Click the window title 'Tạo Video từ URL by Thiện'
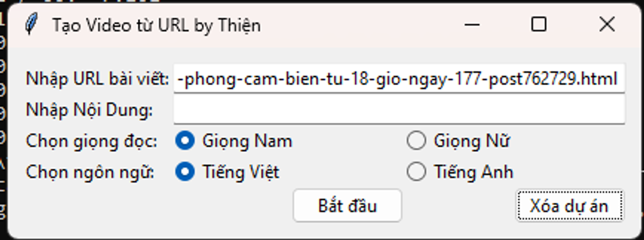This screenshot has height=240, width=644. (x=156, y=25)
